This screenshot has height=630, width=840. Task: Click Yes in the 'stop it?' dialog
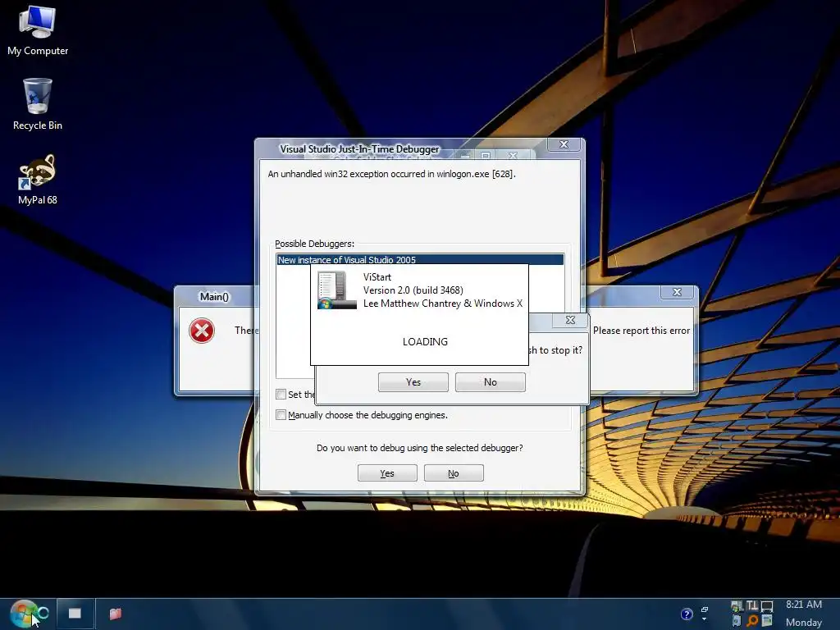(413, 382)
